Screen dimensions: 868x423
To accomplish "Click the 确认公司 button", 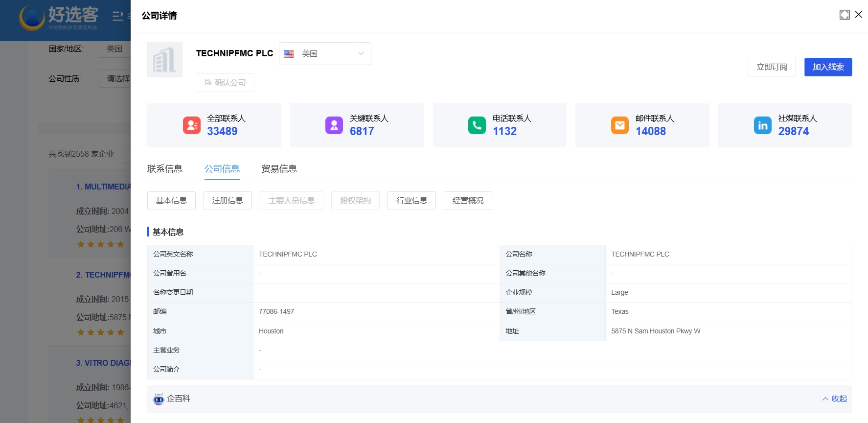I will tap(225, 82).
